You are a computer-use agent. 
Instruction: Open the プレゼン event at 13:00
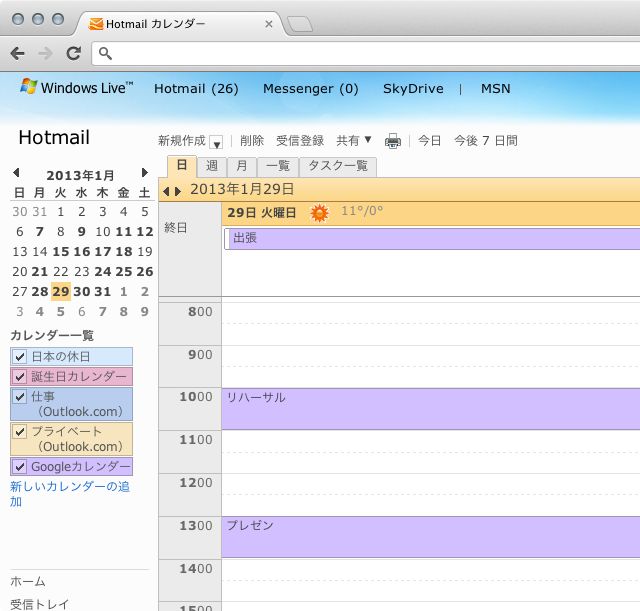(431, 537)
